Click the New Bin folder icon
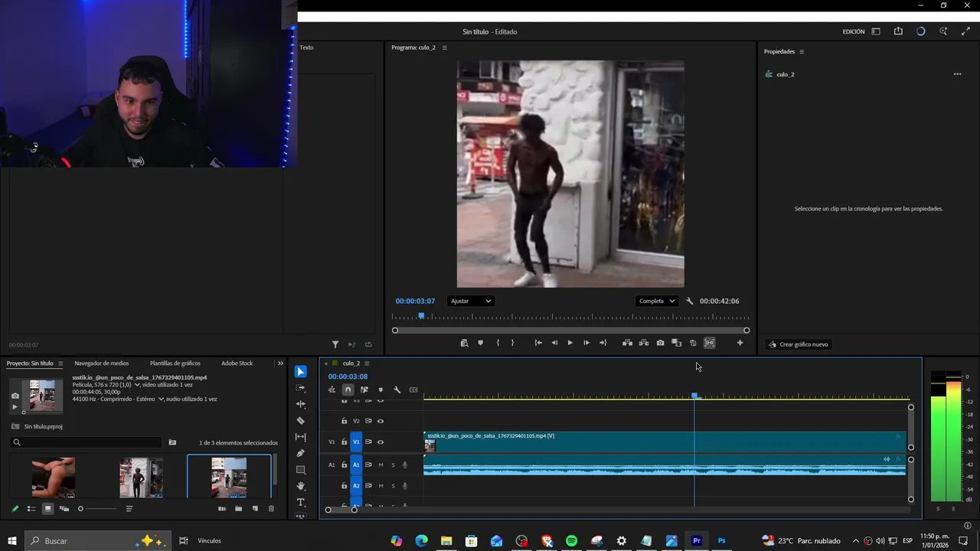 tap(238, 509)
